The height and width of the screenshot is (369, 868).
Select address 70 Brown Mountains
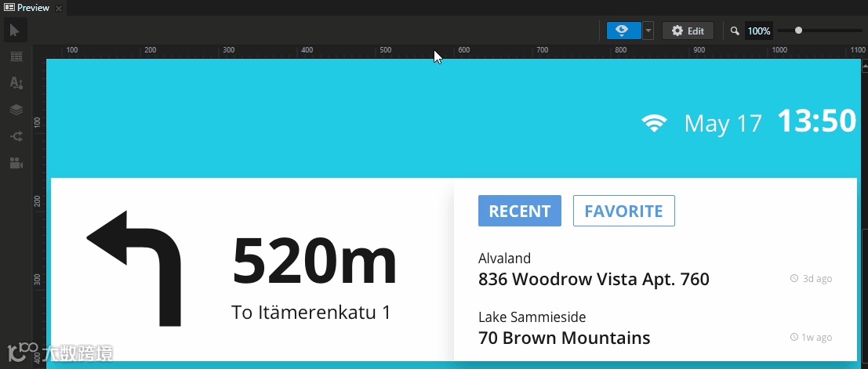click(564, 338)
